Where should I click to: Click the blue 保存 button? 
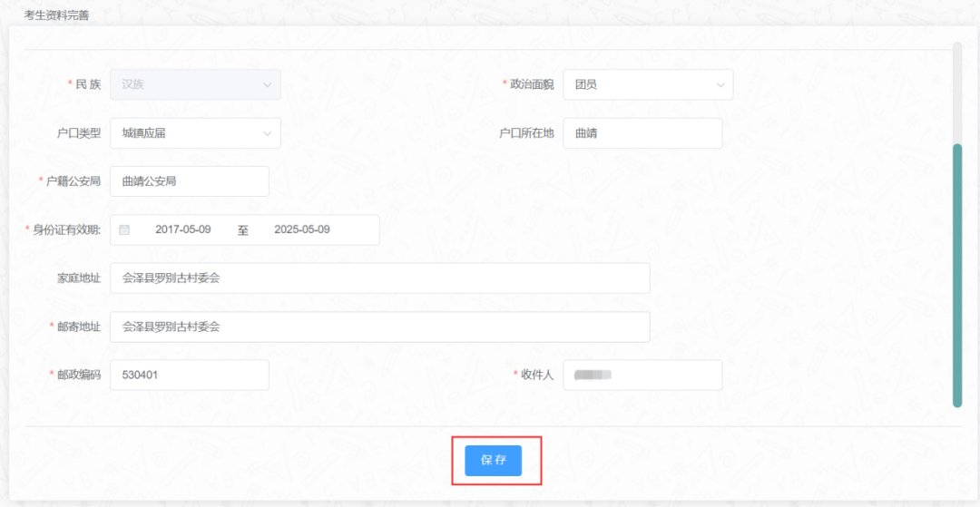pyautogui.click(x=493, y=460)
